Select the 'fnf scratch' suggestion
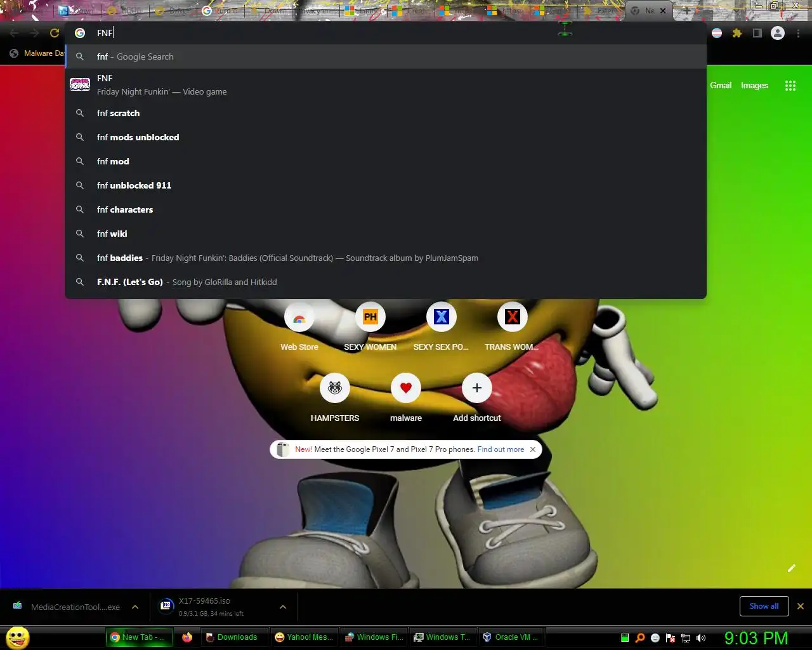The image size is (812, 650). click(x=386, y=113)
